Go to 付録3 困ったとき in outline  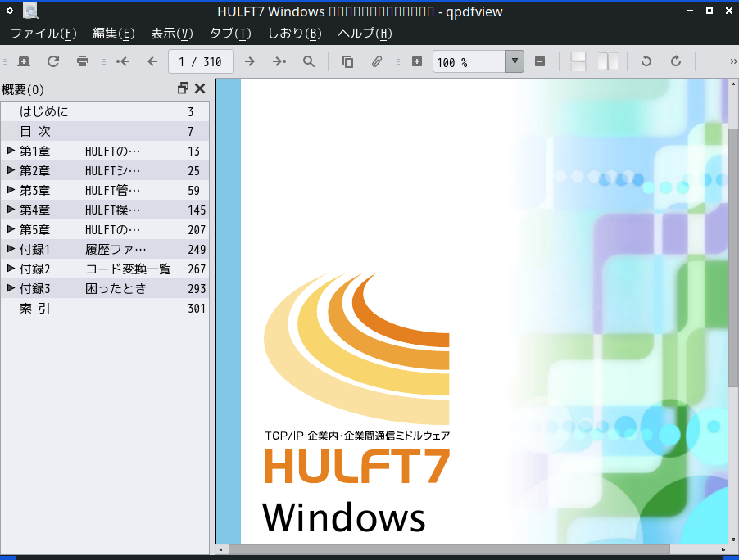[105, 289]
